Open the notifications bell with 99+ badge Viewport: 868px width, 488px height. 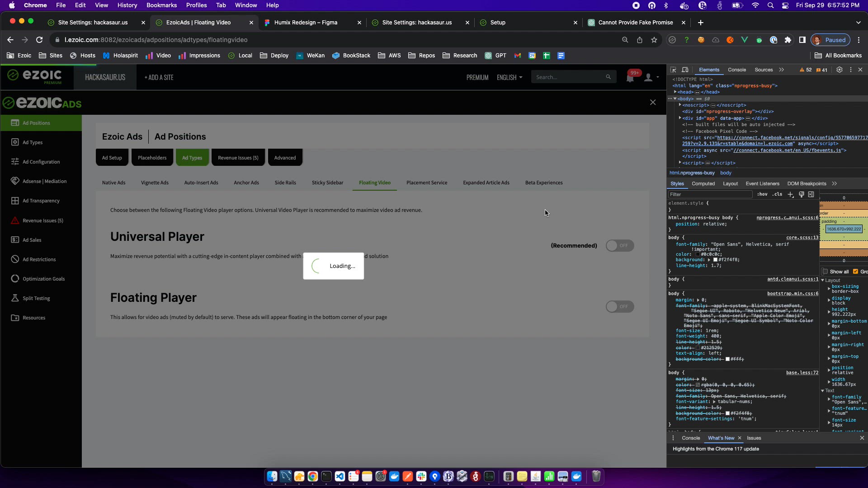630,77
